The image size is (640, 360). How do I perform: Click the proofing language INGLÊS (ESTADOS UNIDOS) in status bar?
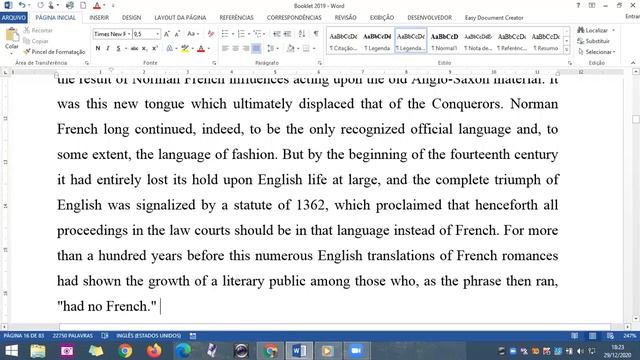pyautogui.click(x=148, y=336)
